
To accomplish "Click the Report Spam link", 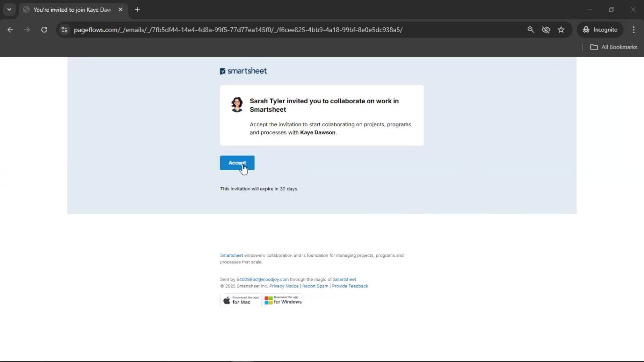I will (315, 286).
